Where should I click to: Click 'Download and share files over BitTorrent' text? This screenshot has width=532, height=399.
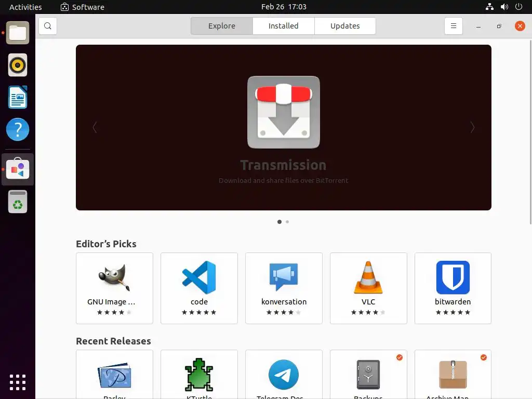283,180
